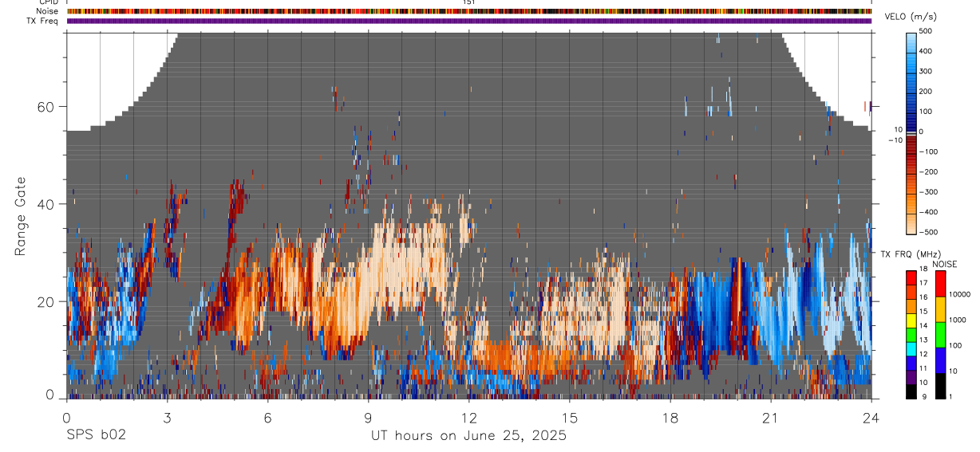Click hour 18 tick label on time axis

670,418
